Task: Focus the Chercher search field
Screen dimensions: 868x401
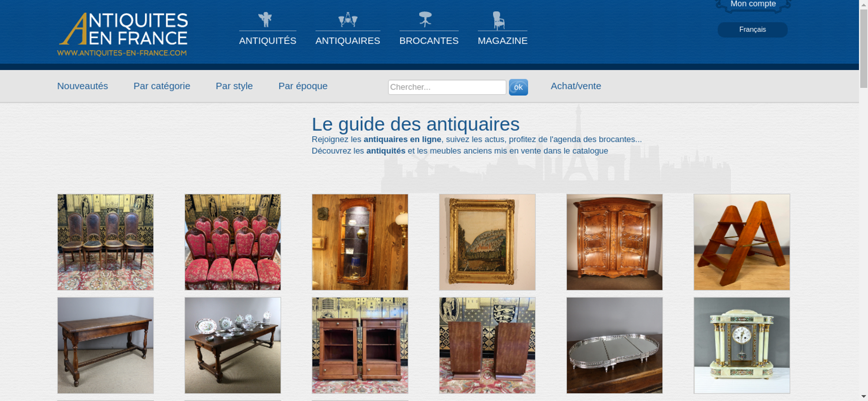Action: click(447, 87)
